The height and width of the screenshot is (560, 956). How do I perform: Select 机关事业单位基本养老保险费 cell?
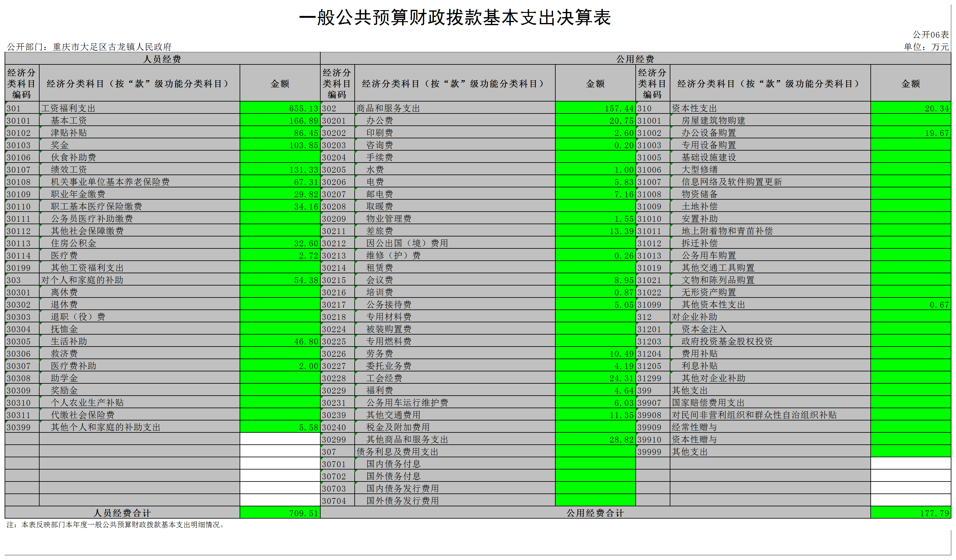click(x=140, y=182)
